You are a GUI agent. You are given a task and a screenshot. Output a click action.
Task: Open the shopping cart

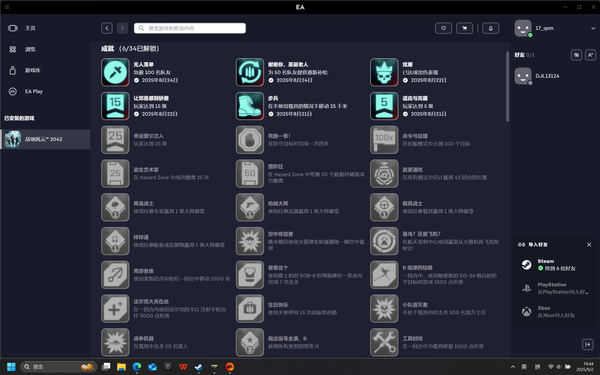(x=465, y=28)
